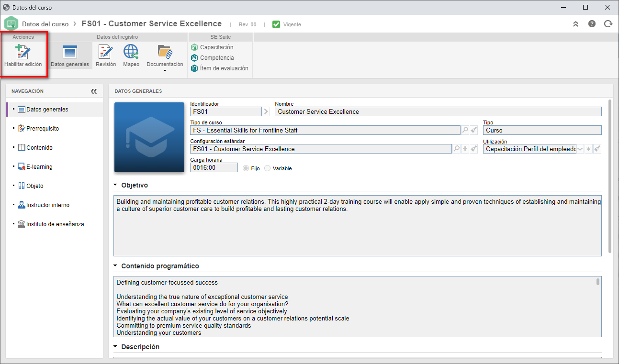Click the Tipo field showing Curso

pyautogui.click(x=542, y=130)
